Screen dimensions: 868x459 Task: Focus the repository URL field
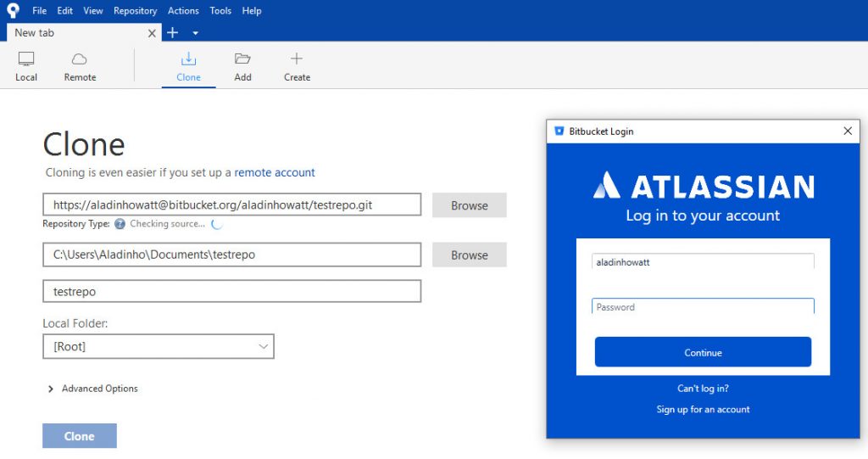click(x=232, y=204)
